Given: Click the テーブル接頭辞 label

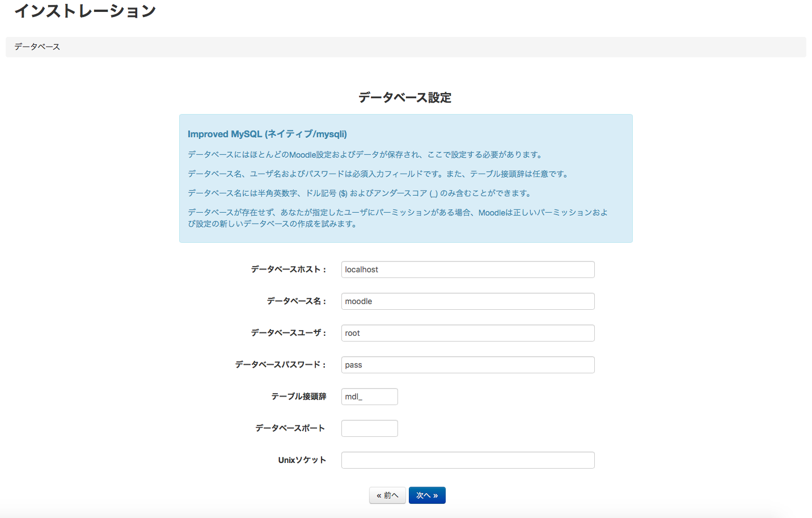Looking at the screenshot, I should pyautogui.click(x=299, y=397).
